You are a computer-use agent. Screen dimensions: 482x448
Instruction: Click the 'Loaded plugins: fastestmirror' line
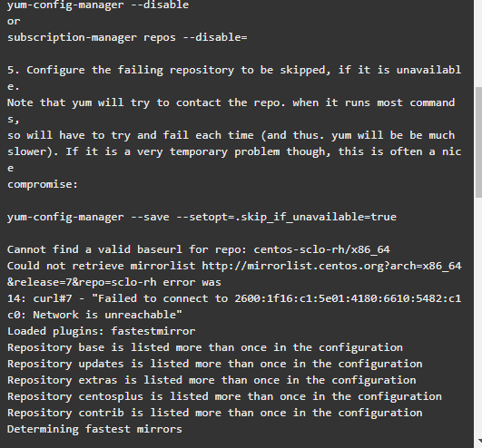pyautogui.click(x=102, y=331)
